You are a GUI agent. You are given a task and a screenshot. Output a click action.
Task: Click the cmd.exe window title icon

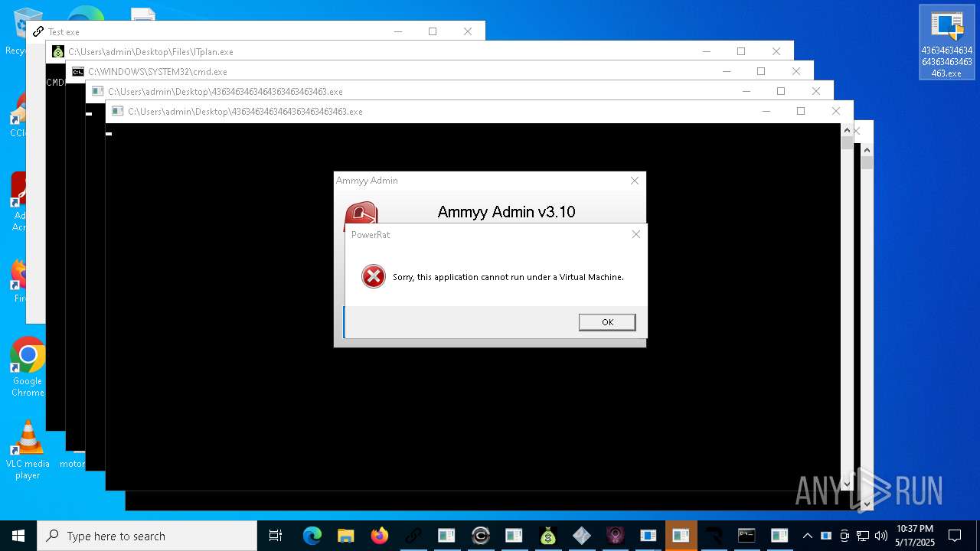tap(78, 71)
